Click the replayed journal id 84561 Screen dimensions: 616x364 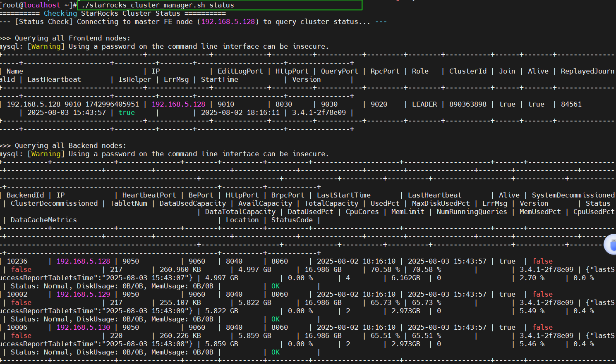tap(571, 104)
